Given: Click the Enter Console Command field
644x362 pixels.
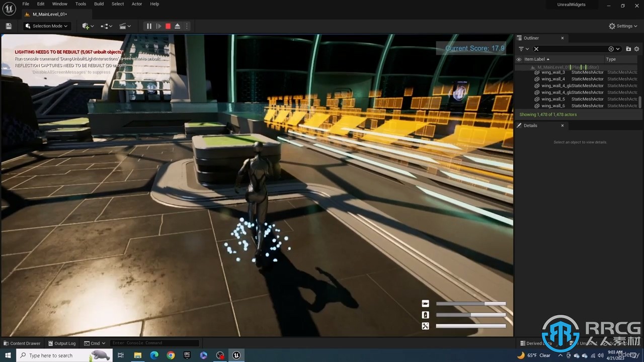Looking at the screenshot, I should tap(154, 343).
